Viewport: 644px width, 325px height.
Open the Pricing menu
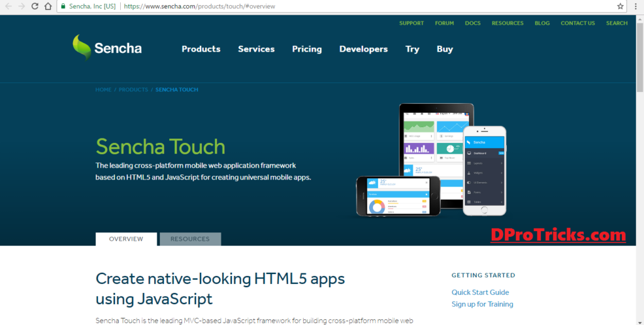point(307,49)
